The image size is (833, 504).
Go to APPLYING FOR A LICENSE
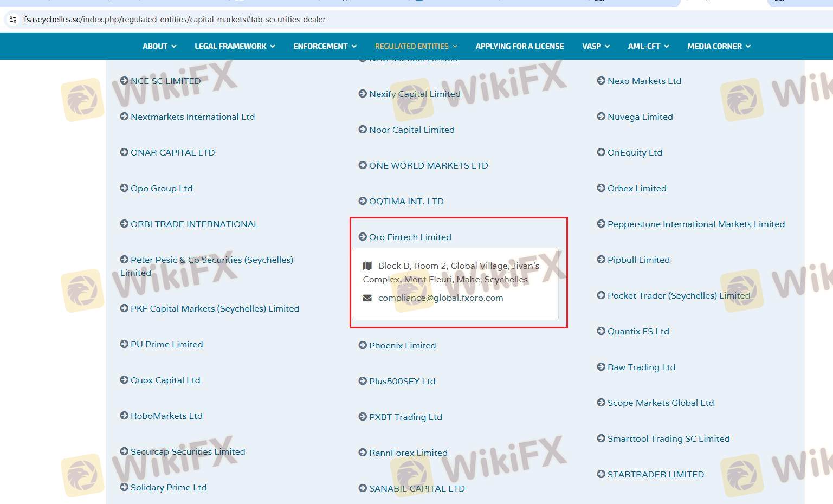(x=519, y=46)
